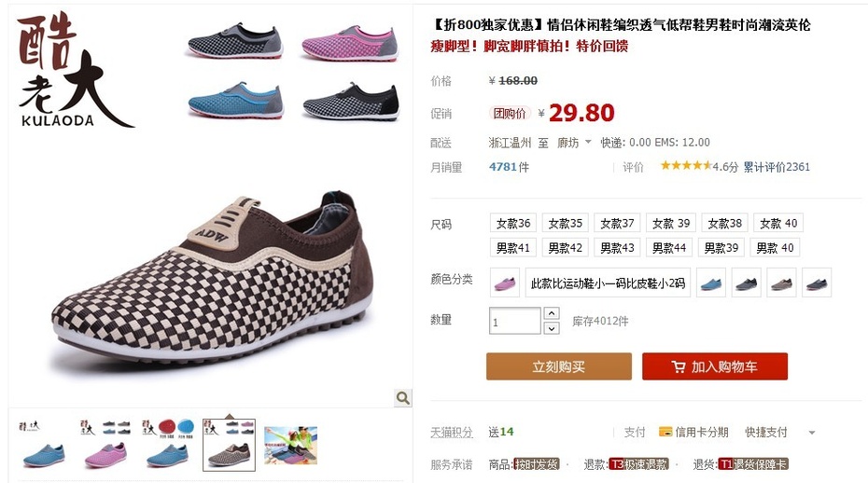Select size 女款 40

(x=777, y=223)
